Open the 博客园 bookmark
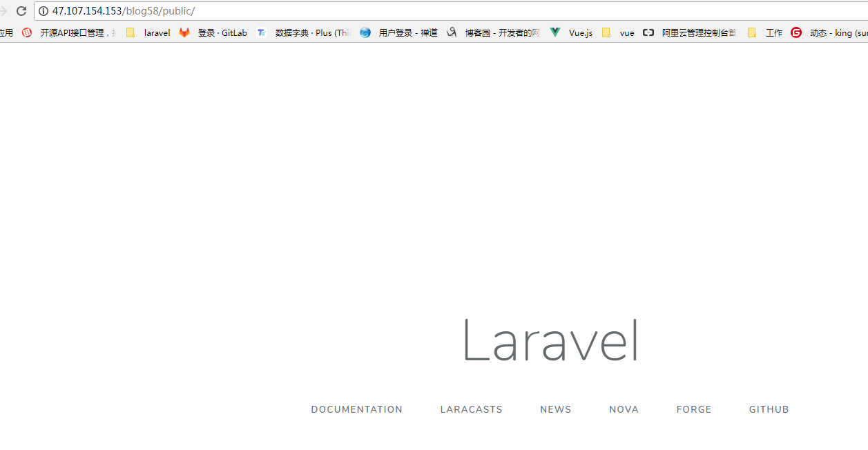868x450 pixels. (493, 32)
